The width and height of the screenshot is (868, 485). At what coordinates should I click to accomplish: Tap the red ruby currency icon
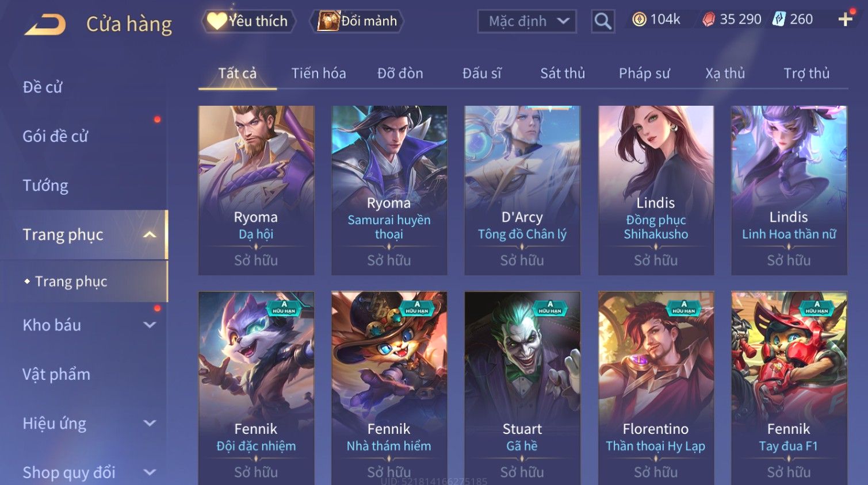pos(709,20)
